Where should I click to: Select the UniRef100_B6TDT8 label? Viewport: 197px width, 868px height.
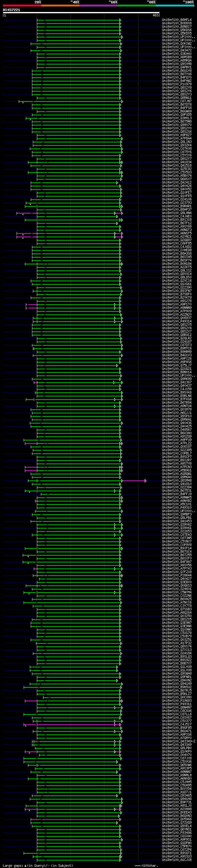[177, 104]
